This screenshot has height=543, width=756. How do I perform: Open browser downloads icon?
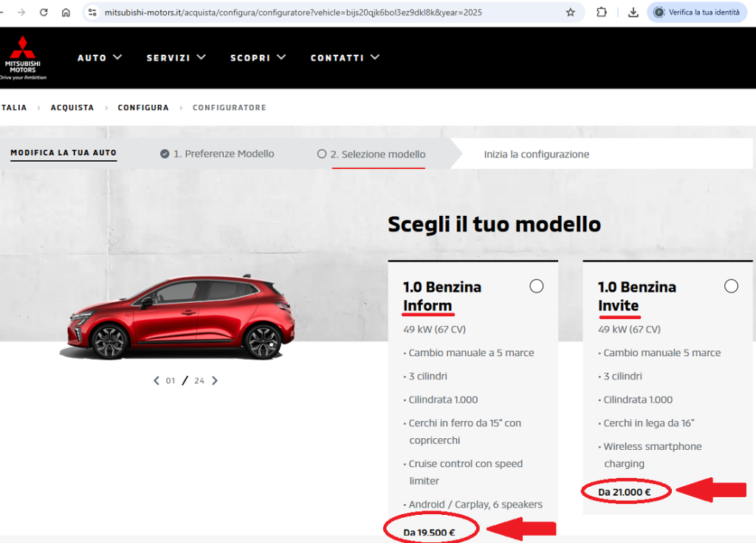[x=633, y=13]
